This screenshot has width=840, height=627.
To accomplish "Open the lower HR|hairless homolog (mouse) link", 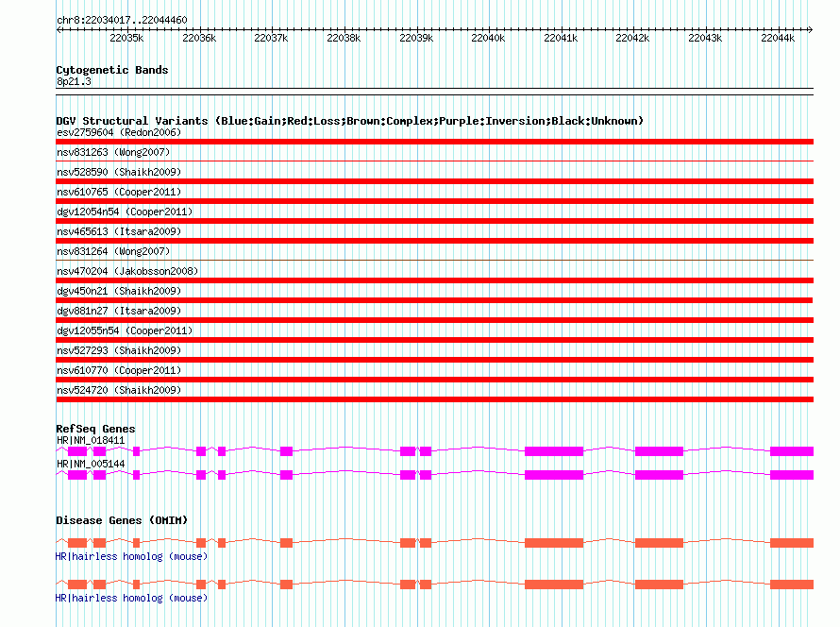I will pyautogui.click(x=131, y=598).
